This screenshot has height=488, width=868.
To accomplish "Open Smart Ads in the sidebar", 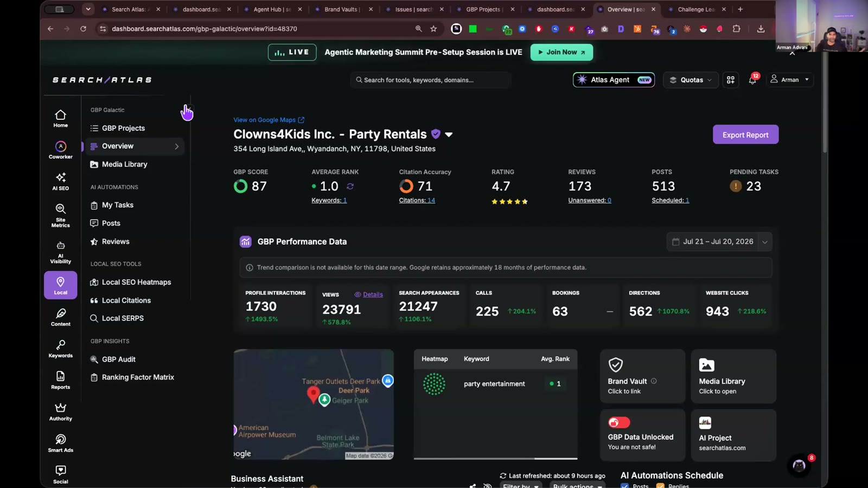I will tap(60, 443).
